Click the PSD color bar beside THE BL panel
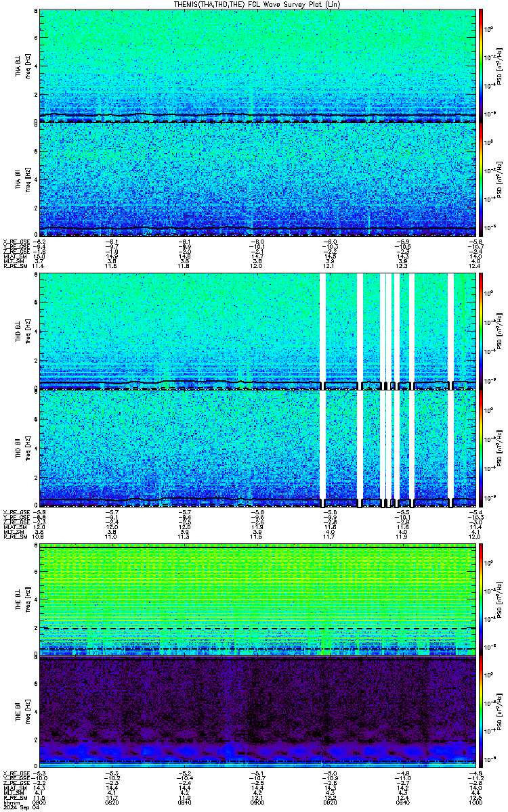This screenshot has height=812, width=508. (x=481, y=600)
